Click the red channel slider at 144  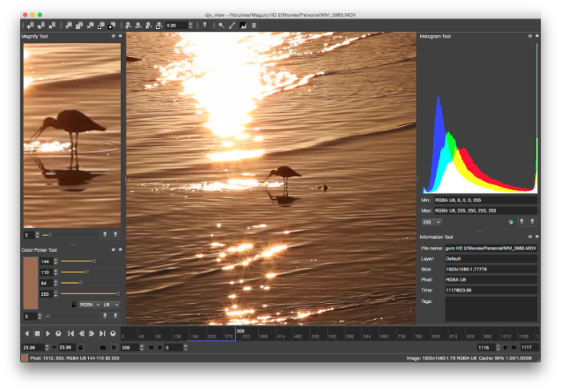tap(91, 261)
